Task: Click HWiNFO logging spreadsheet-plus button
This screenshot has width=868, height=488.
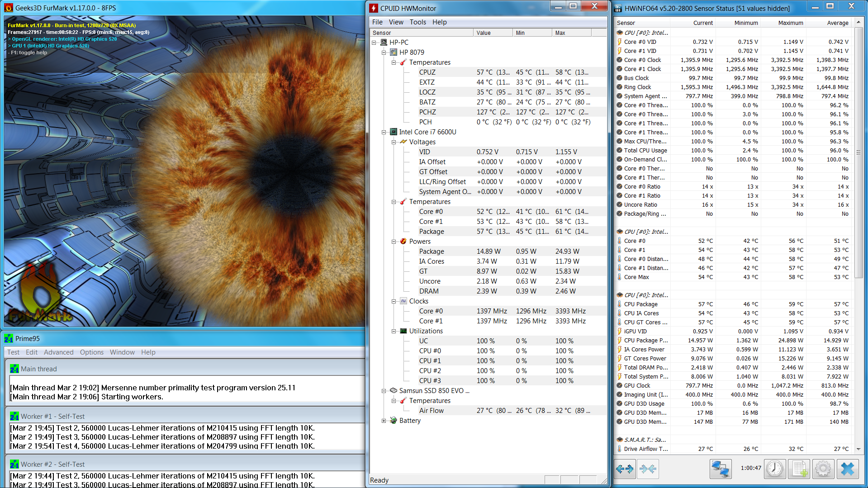Action: coord(799,469)
